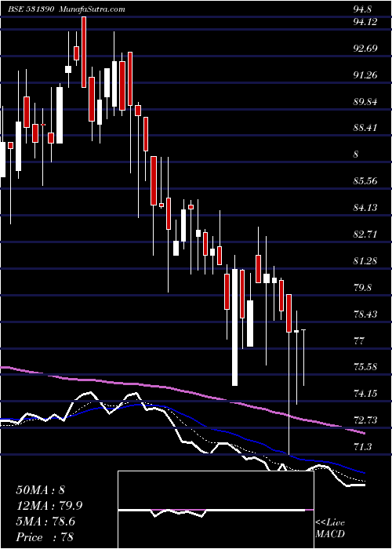Click the 77 price axis label
Viewport: 392px width, 549px height.
(359, 340)
